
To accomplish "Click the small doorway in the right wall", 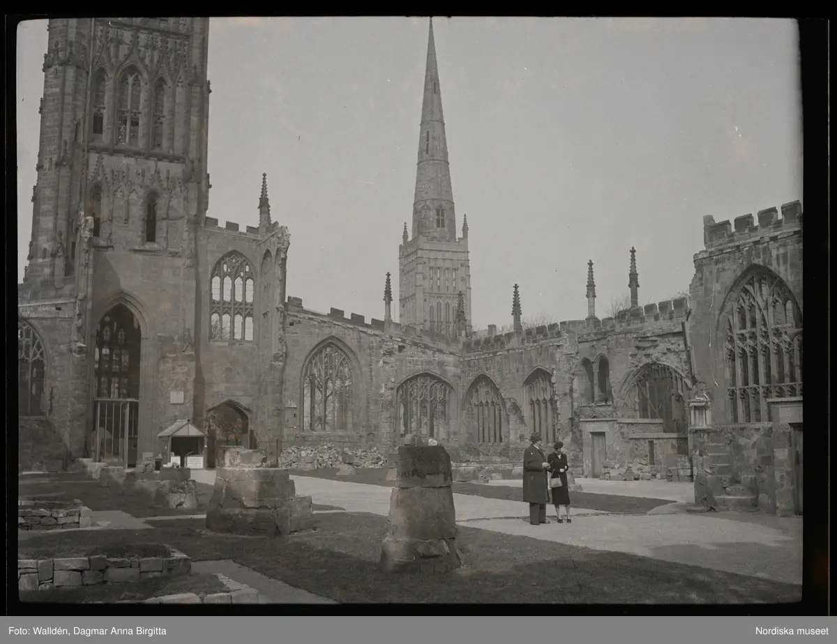I will click(x=598, y=454).
